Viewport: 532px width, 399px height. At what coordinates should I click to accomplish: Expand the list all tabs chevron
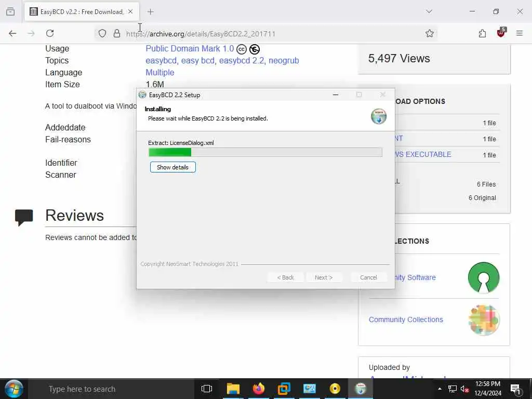pyautogui.click(x=429, y=11)
